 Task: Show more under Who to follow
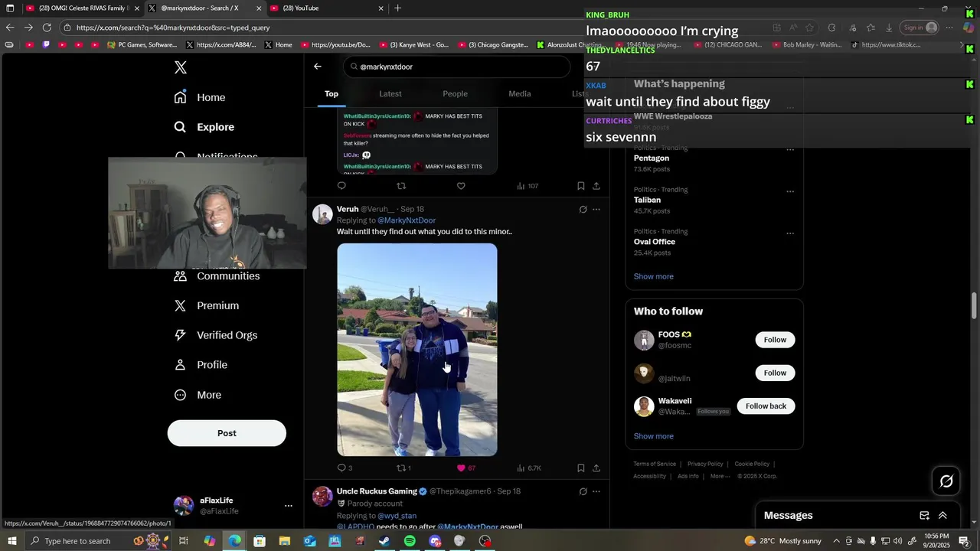(653, 436)
